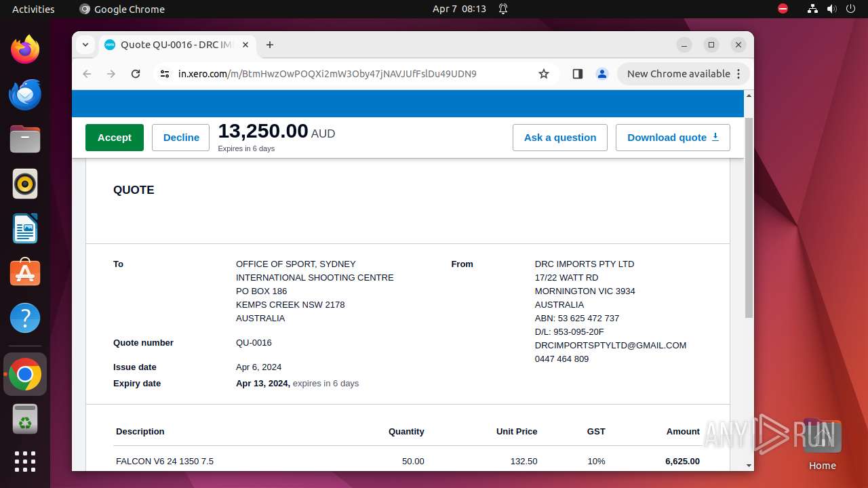The height and width of the screenshot is (488, 868).
Task: Go forward in browser history
Action: coord(111,74)
